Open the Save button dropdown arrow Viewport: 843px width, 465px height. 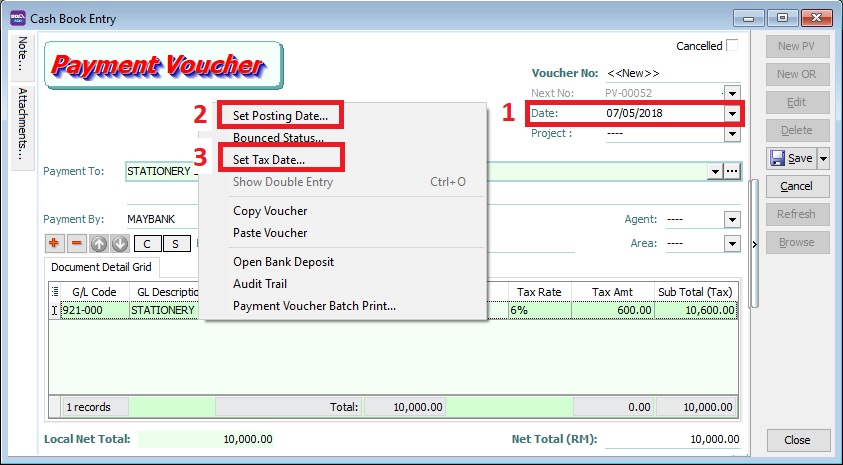(823, 158)
